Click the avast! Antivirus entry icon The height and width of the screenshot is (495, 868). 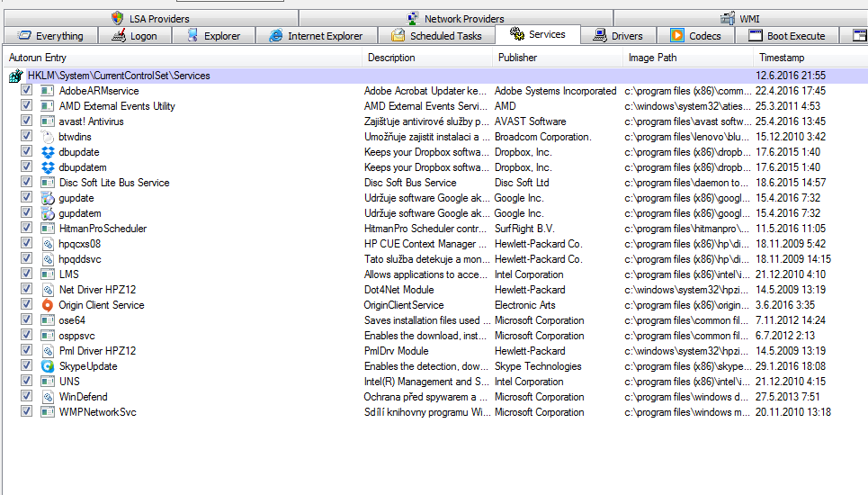tap(48, 121)
